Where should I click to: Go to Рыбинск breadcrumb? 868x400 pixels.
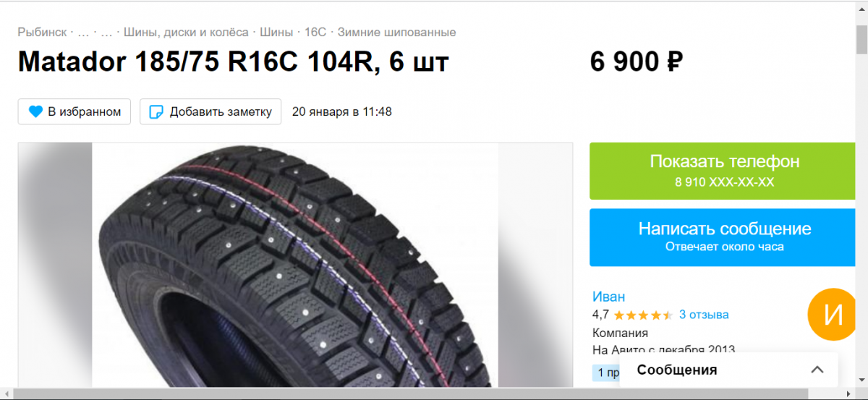[42, 33]
